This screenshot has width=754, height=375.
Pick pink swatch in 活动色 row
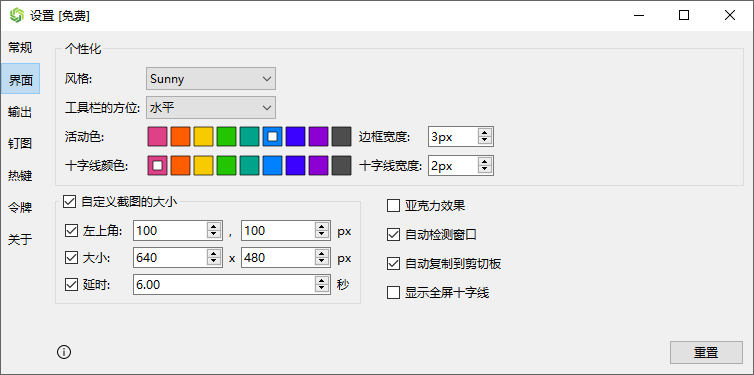pyautogui.click(x=157, y=137)
